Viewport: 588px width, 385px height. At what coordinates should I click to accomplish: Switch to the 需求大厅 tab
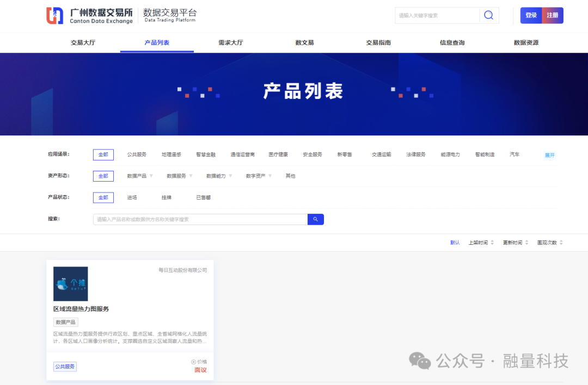pos(230,42)
